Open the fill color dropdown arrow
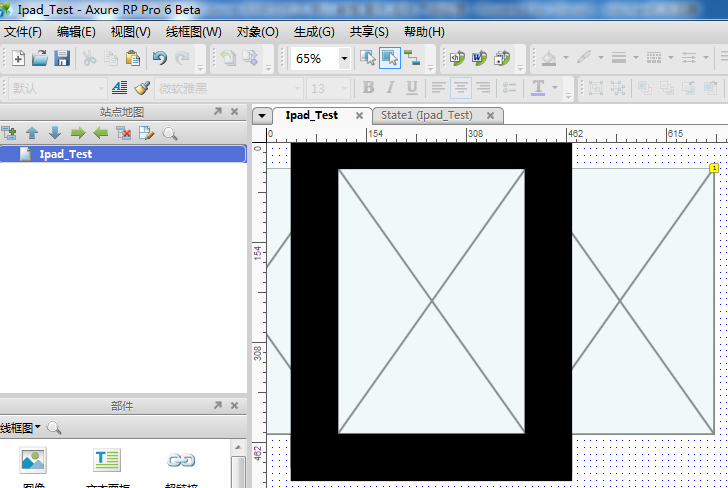The width and height of the screenshot is (728, 488). pos(566,58)
